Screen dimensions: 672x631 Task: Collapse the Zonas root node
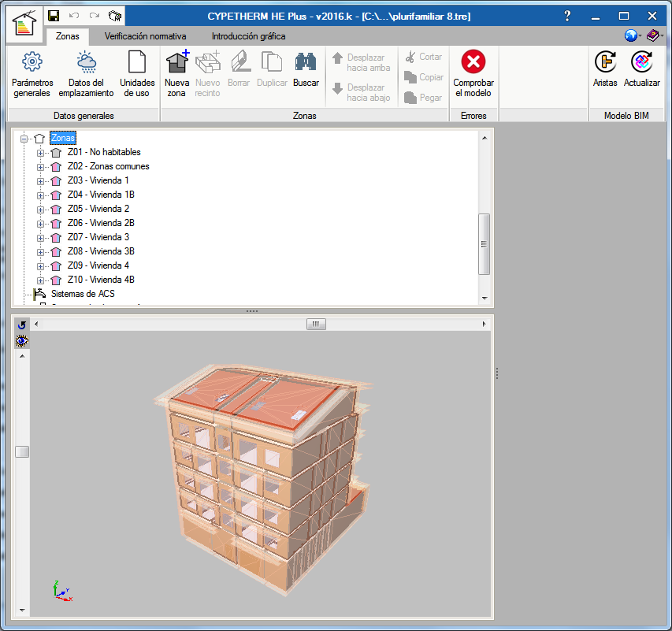tap(24, 139)
